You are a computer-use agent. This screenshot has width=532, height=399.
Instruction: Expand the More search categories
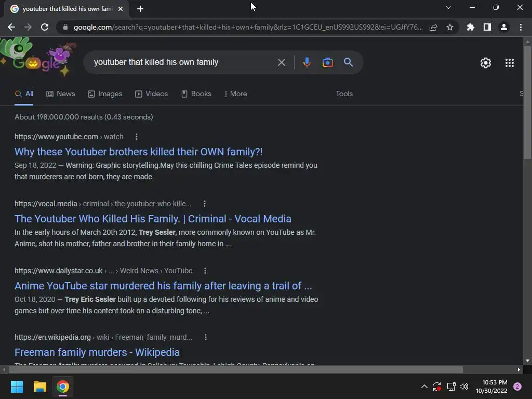click(x=235, y=94)
